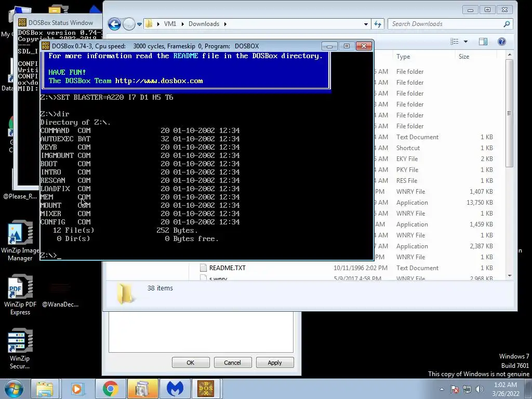
Task: Click the Change your view icon
Action: coord(455,42)
